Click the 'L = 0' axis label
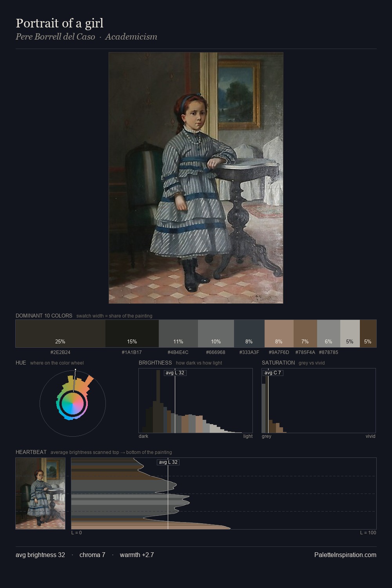 76,533
